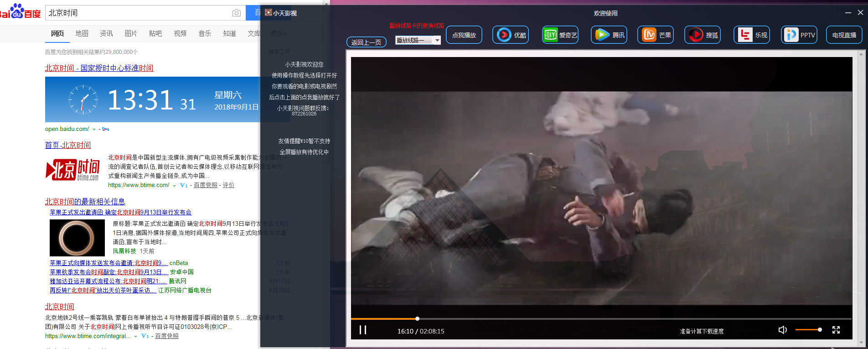Image resolution: width=868 pixels, height=349 pixels.
Task: Pause the playing video
Action: click(363, 330)
